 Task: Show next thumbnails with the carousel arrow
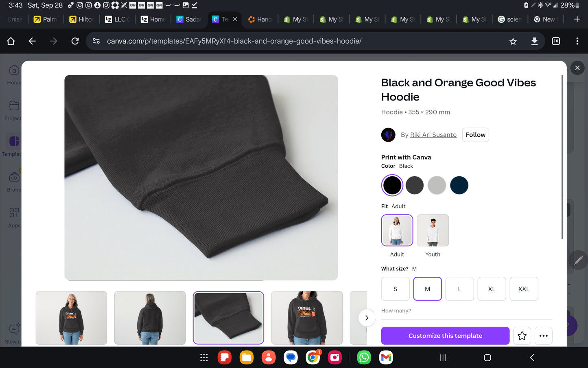[367, 318]
